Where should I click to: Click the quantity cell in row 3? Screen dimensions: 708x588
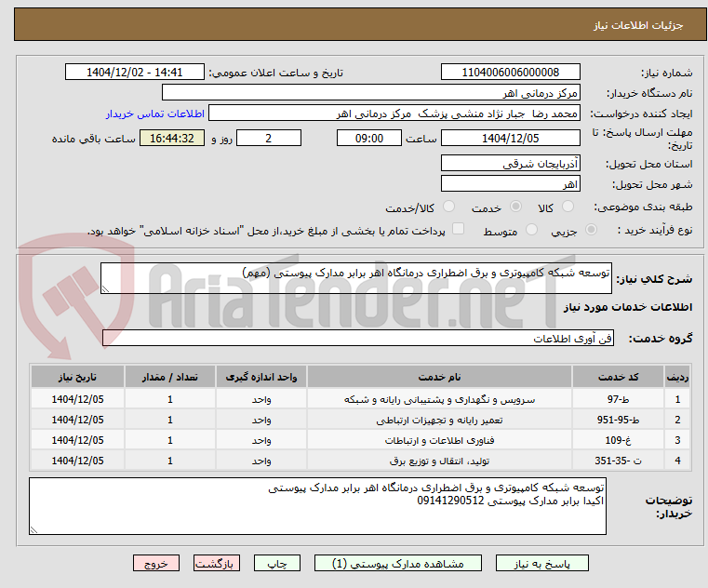coord(169,440)
